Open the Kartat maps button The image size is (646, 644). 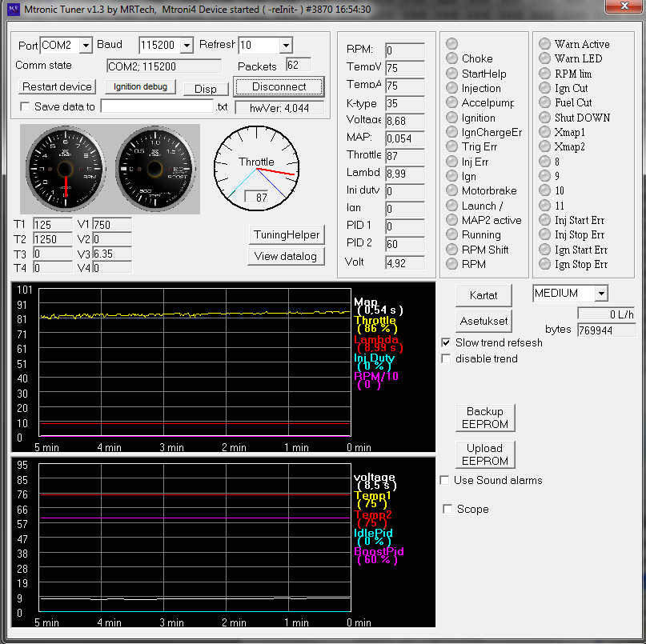(483, 295)
